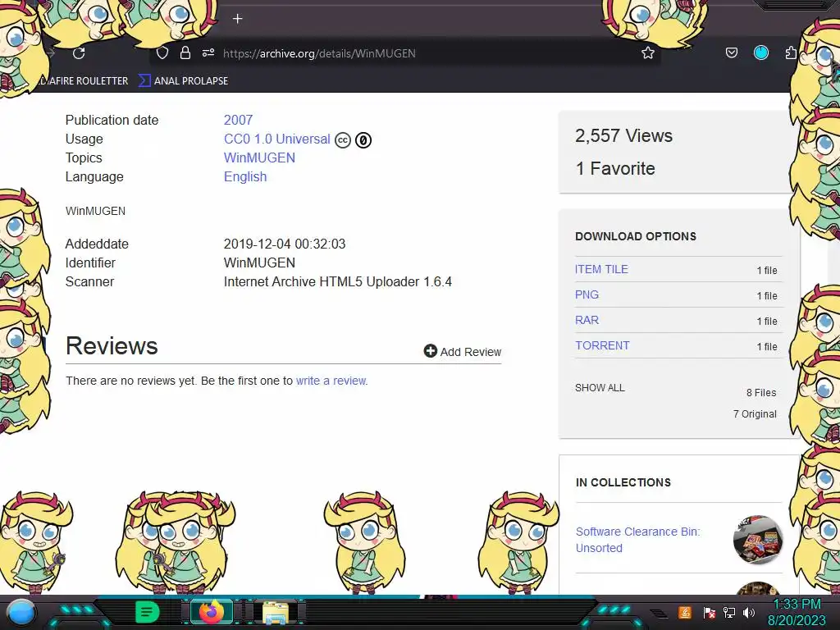
Task: Click the 7 Original count text
Action: pyautogui.click(x=755, y=414)
